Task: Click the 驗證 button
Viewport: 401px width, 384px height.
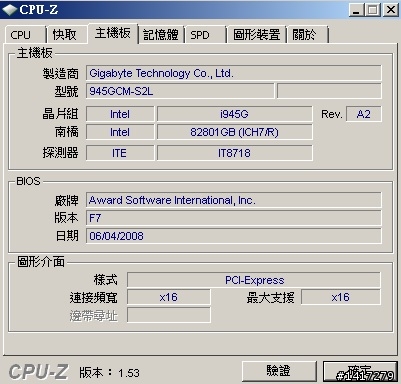Action: [x=279, y=371]
